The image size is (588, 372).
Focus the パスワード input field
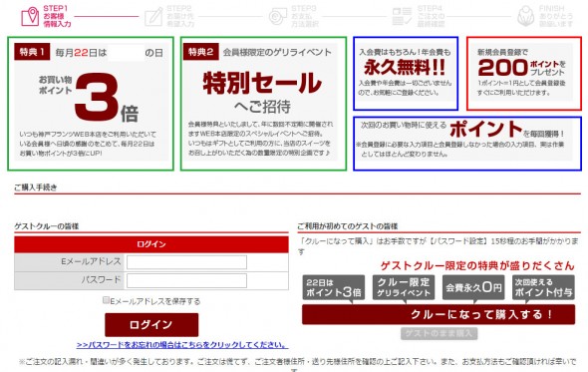[186, 281]
